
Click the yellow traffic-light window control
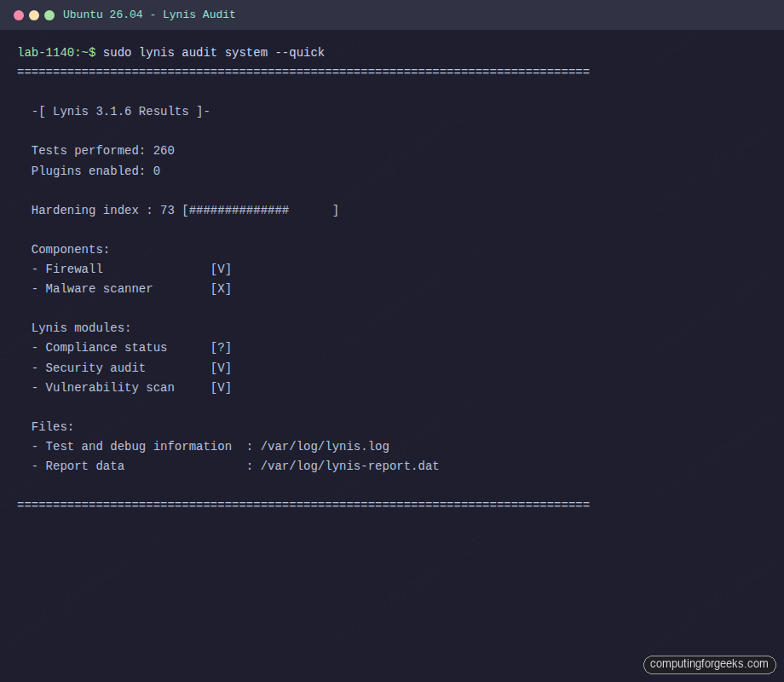pos(34,14)
